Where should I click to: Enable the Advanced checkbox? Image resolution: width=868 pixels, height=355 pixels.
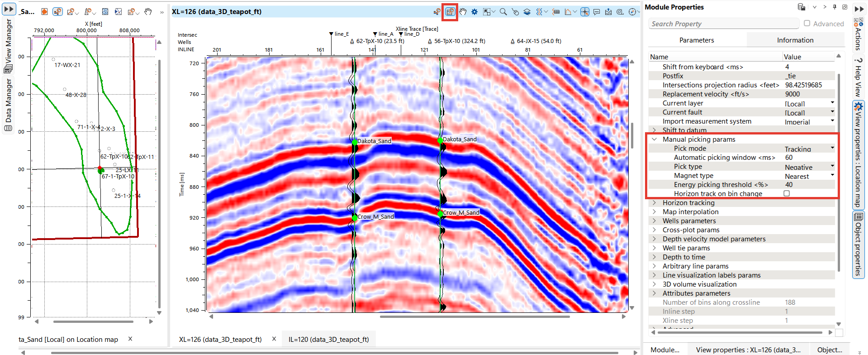(x=807, y=23)
